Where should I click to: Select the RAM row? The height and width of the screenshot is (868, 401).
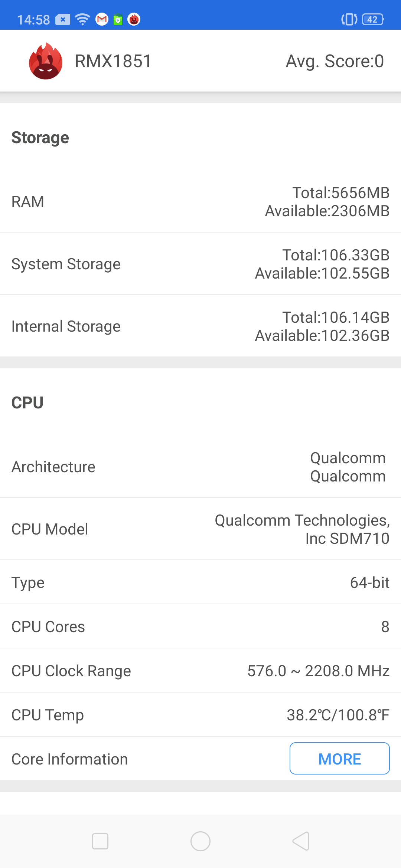pyautogui.click(x=200, y=202)
